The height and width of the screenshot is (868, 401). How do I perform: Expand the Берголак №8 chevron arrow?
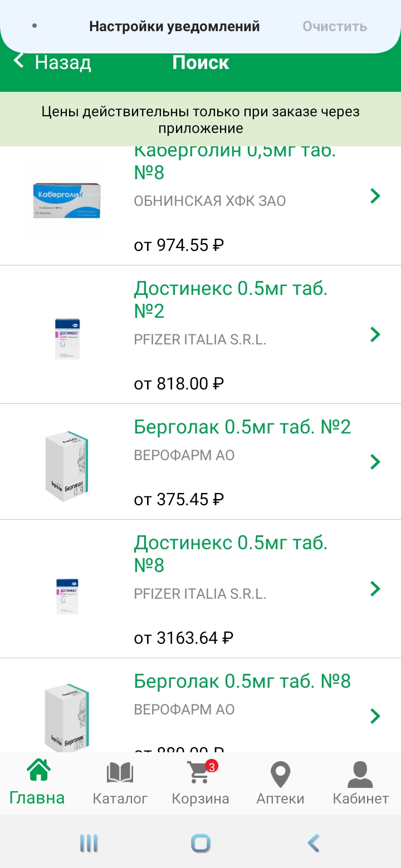coord(375,716)
